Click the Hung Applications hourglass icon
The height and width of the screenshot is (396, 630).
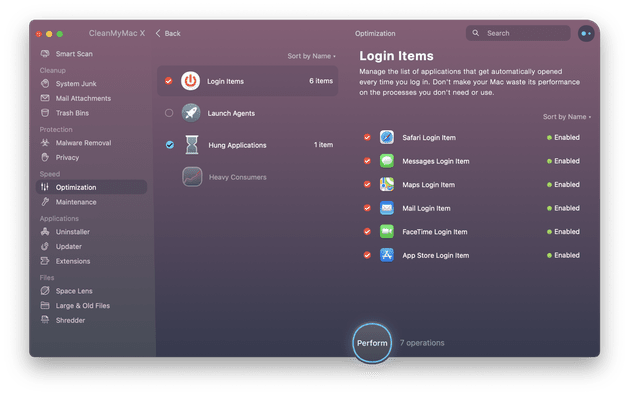(x=192, y=145)
